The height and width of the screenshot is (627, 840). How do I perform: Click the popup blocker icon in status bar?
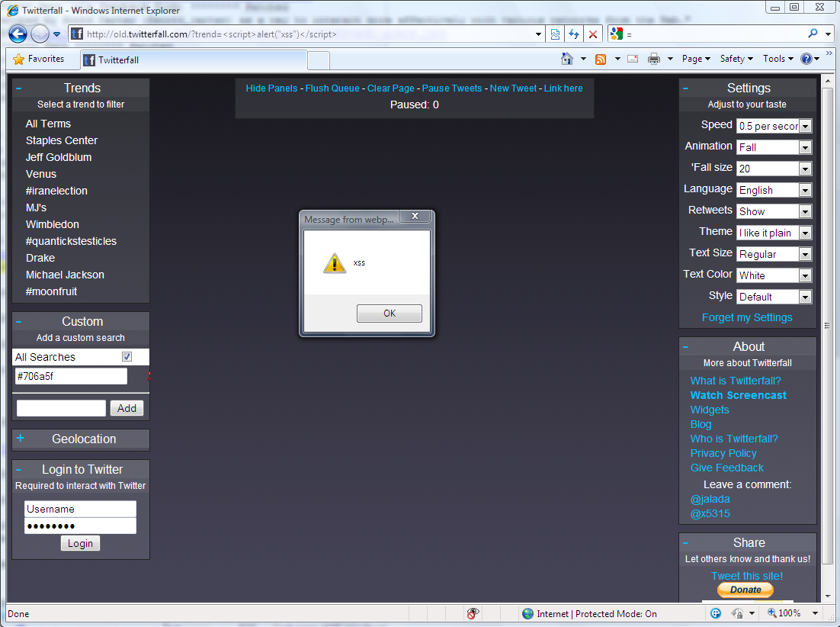coord(472,613)
